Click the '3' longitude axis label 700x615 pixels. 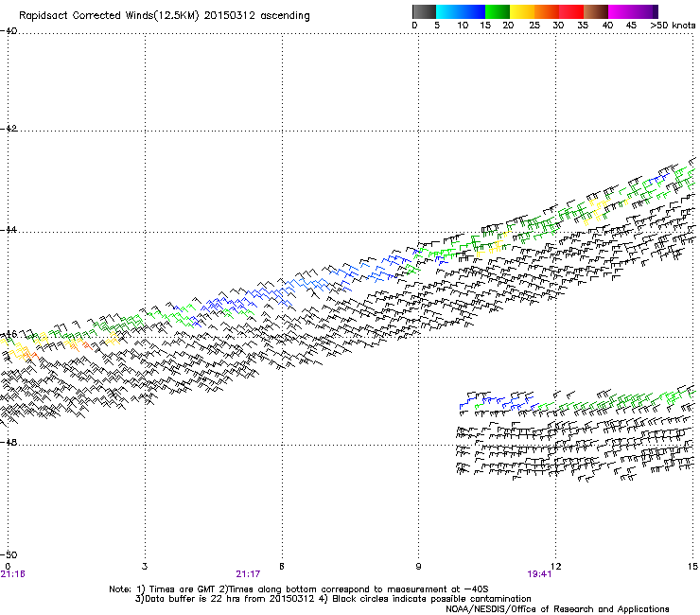(x=145, y=566)
